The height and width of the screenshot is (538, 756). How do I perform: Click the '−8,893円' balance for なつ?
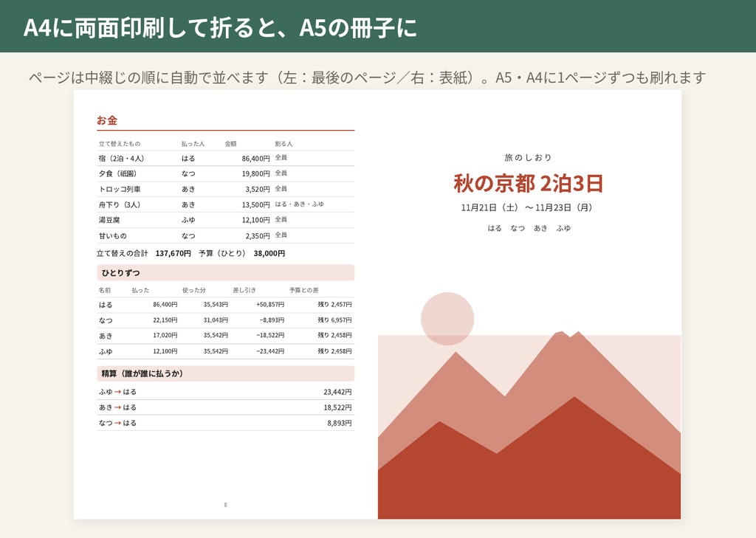pyautogui.click(x=272, y=320)
